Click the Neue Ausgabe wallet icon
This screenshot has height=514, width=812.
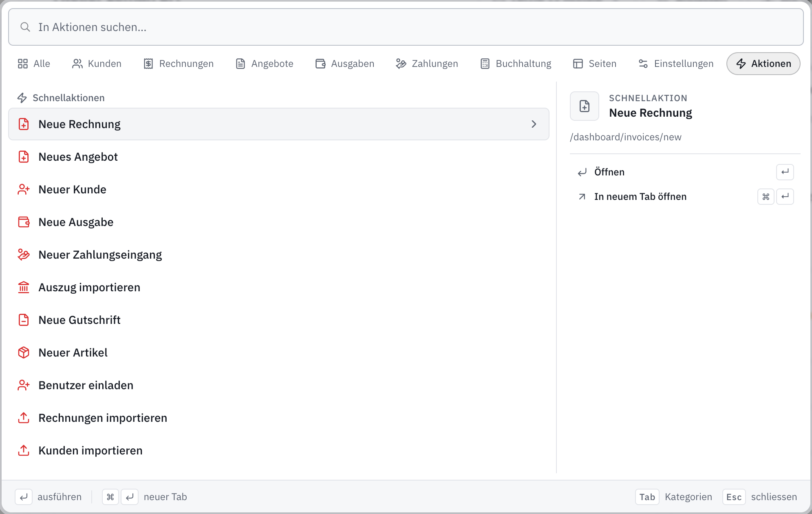(24, 222)
